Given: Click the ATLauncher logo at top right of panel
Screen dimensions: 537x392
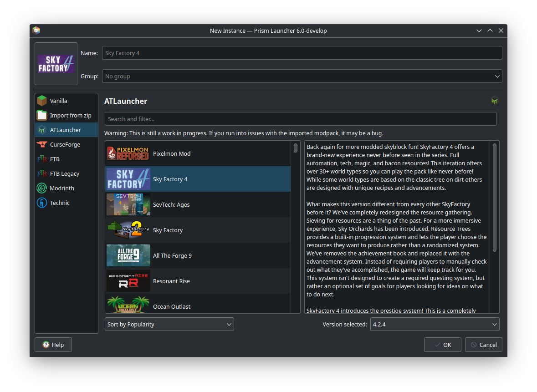Looking at the screenshot, I should coord(494,101).
